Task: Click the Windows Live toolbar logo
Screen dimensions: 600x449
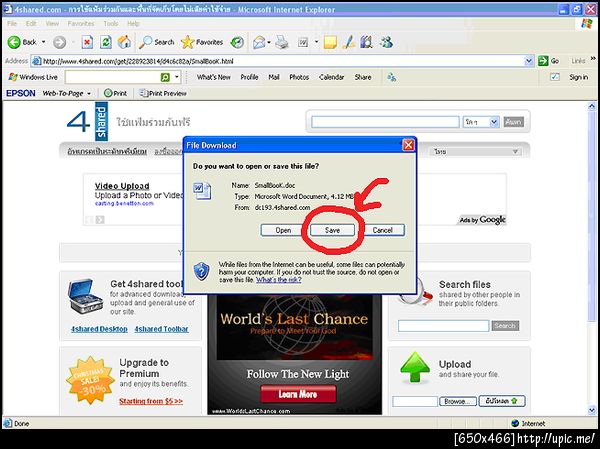Action: pyautogui.click(x=33, y=77)
